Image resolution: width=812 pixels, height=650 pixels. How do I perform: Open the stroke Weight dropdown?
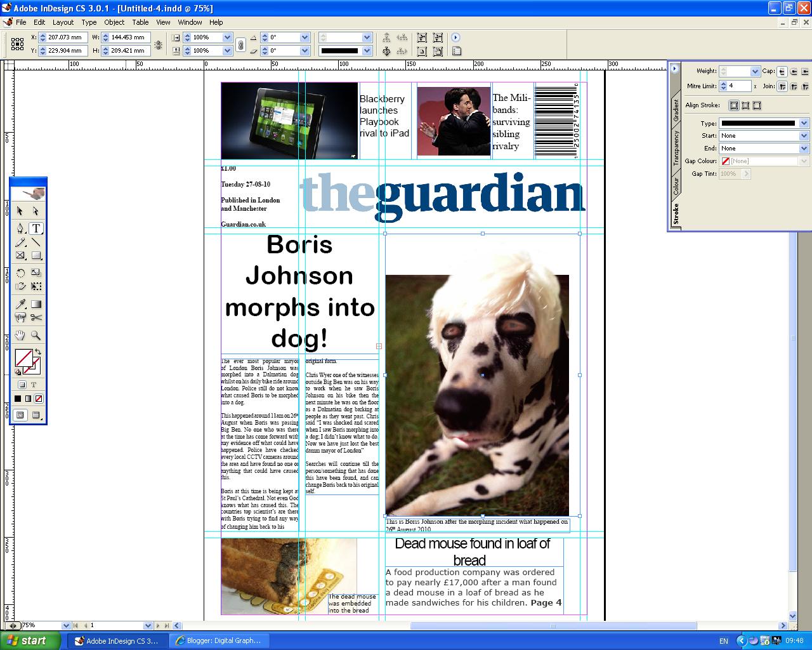pyautogui.click(x=755, y=72)
